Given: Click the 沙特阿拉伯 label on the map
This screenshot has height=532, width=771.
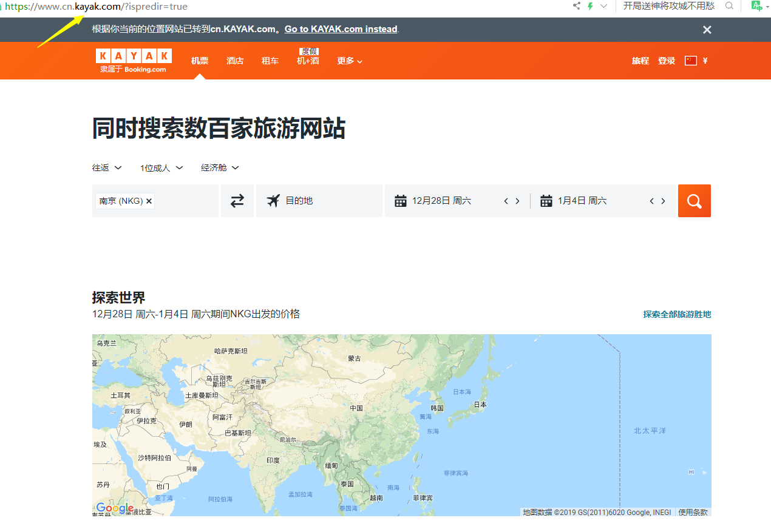Looking at the screenshot, I should click(x=154, y=458).
